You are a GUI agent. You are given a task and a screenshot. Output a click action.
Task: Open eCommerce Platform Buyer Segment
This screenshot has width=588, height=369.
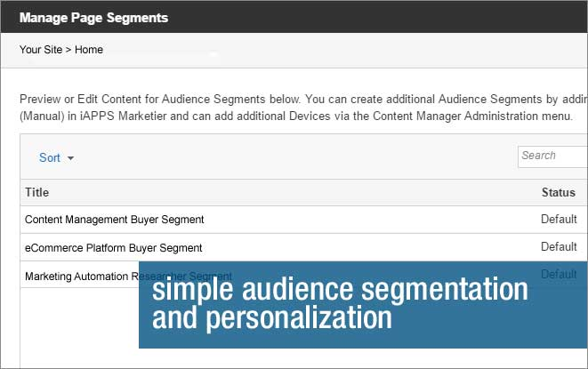pos(114,247)
